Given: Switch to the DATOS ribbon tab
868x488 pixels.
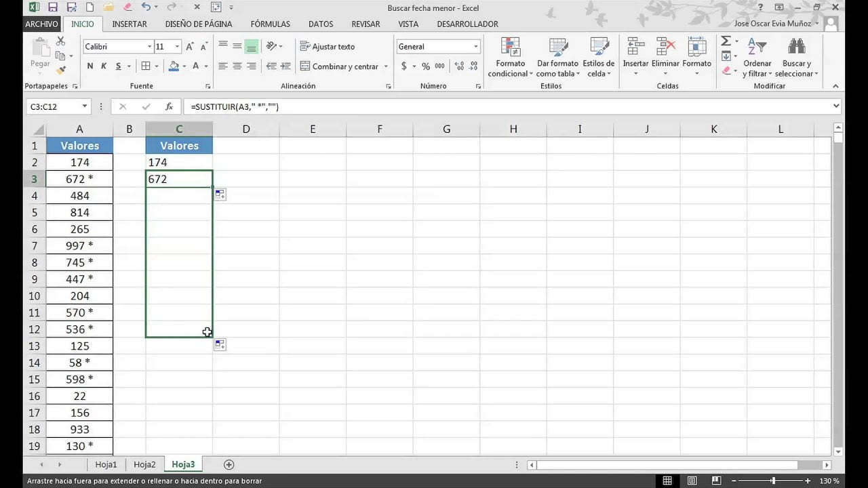Looking at the screenshot, I should [x=321, y=24].
